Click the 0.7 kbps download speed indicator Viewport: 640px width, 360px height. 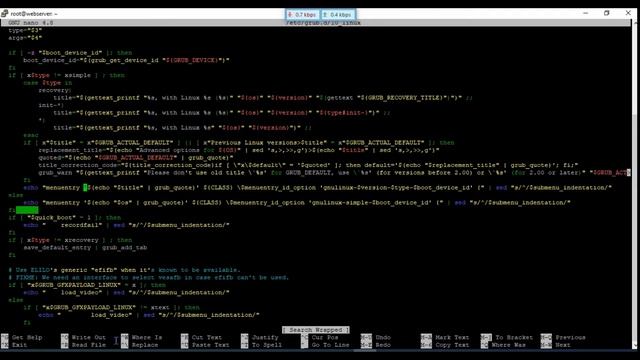tap(302, 15)
